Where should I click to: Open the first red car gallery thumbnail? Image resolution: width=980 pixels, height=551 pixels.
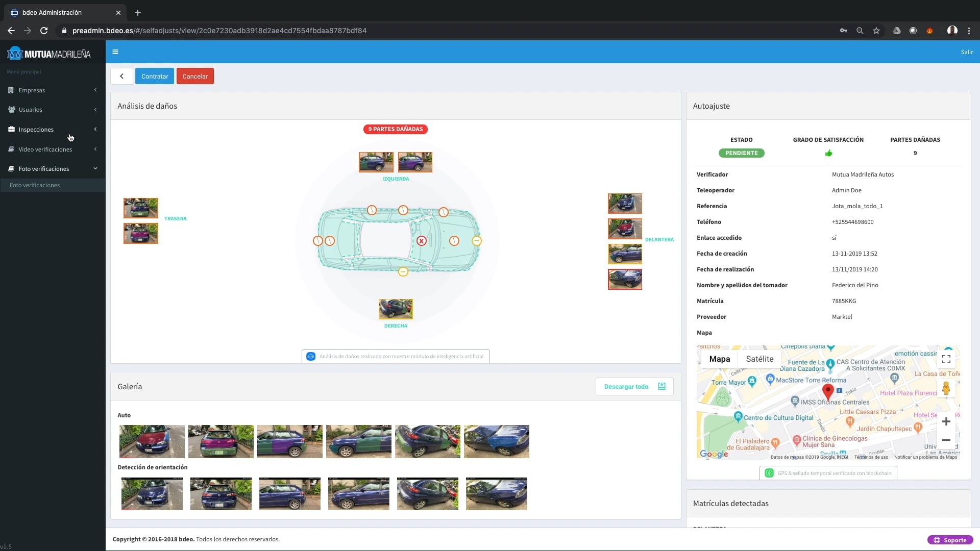click(x=152, y=441)
